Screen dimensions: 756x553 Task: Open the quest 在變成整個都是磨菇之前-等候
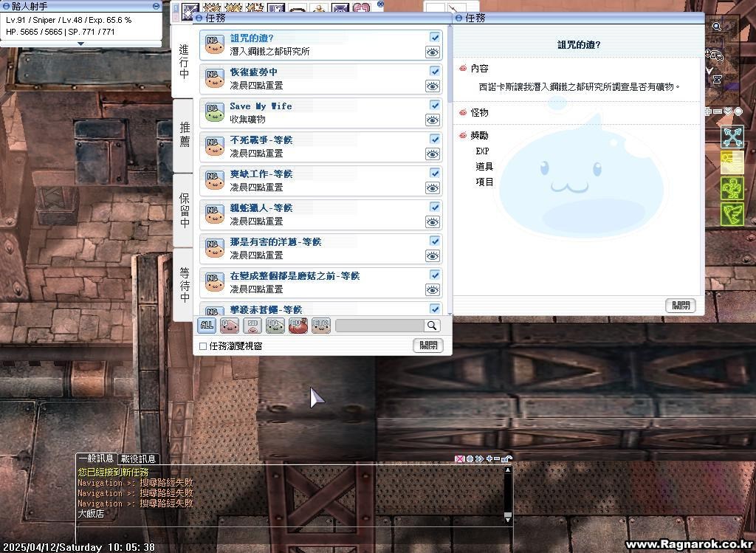pyautogui.click(x=320, y=283)
